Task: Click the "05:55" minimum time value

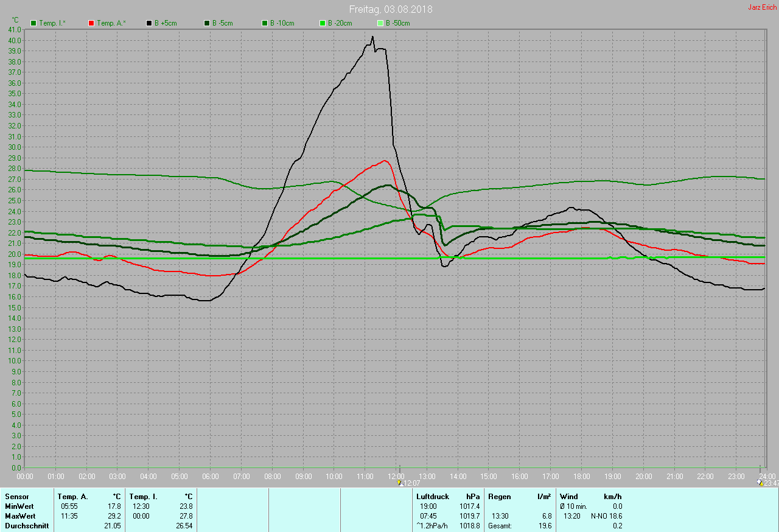Action: [x=69, y=506]
